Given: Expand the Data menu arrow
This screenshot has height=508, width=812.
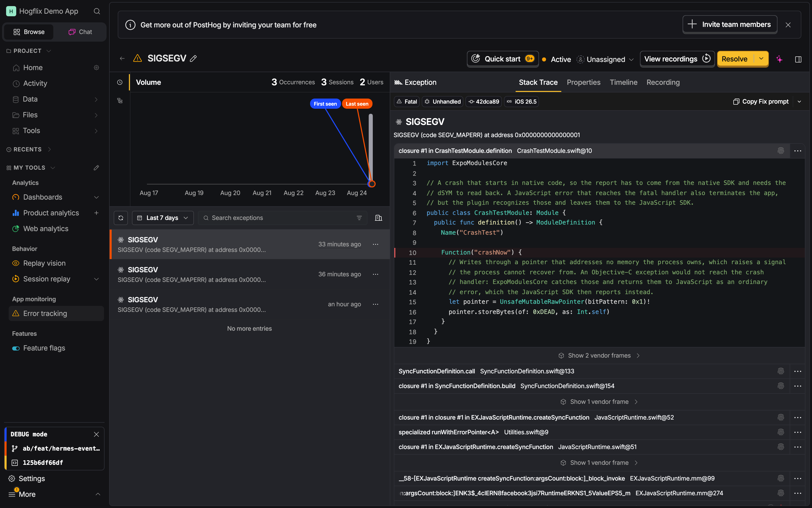Looking at the screenshot, I should click(96, 99).
